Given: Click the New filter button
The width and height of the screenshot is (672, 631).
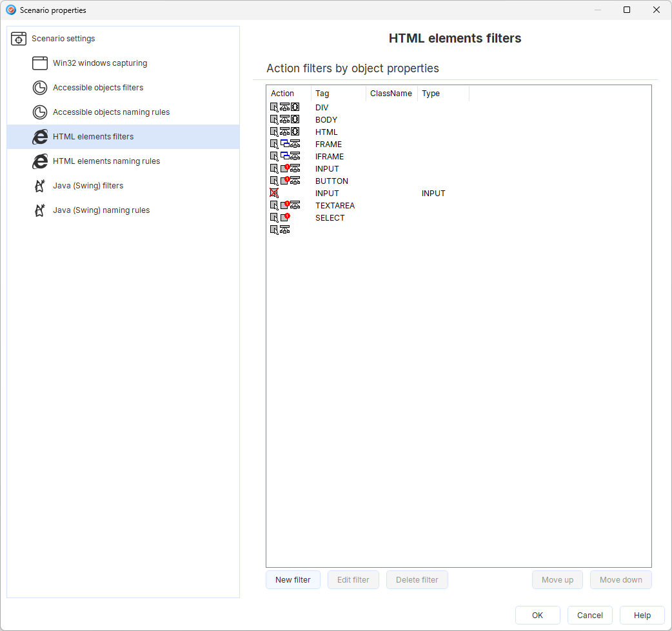Looking at the screenshot, I should (293, 580).
